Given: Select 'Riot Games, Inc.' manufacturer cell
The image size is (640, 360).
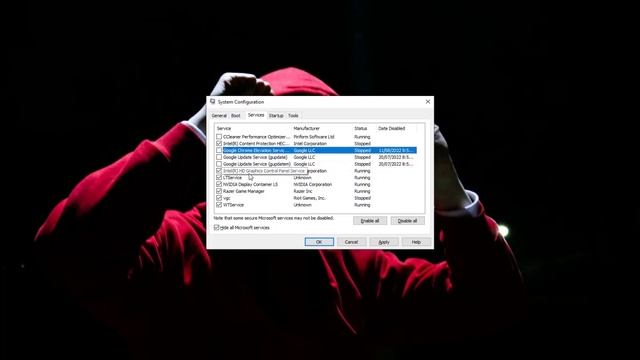Looking at the screenshot, I should coord(309,198).
